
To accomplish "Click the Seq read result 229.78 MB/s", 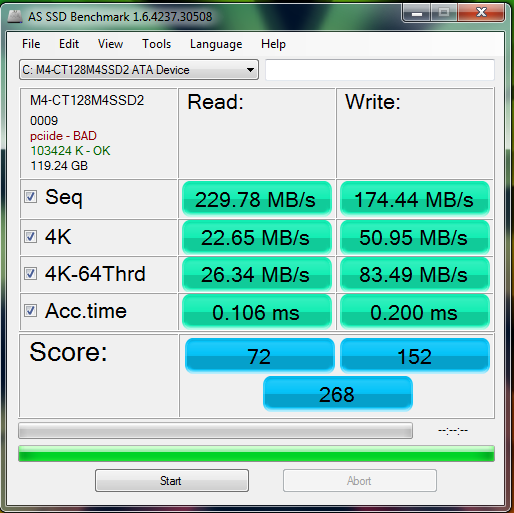I will point(257,199).
